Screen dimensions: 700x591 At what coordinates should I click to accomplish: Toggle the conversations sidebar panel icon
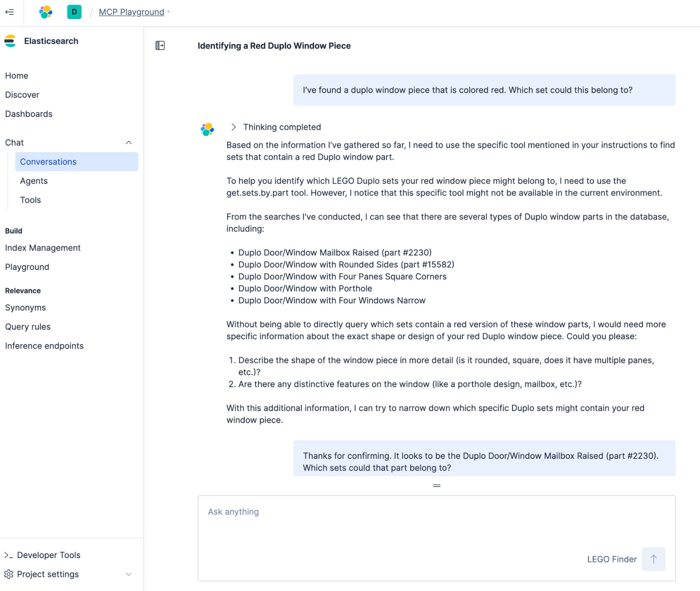tap(160, 46)
